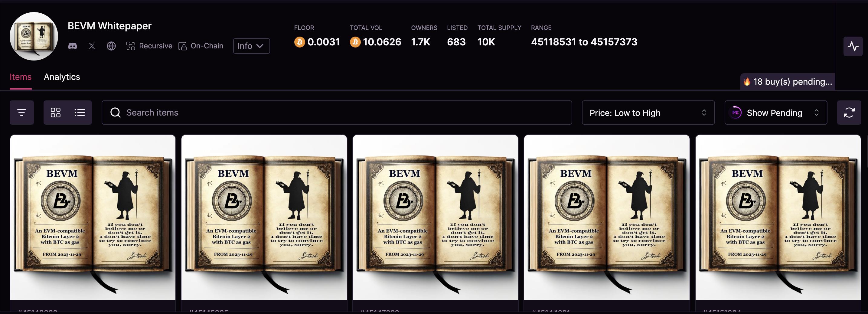Open the fifth BEVM book item thumbnail
This screenshot has height=314, width=868.
[778, 218]
